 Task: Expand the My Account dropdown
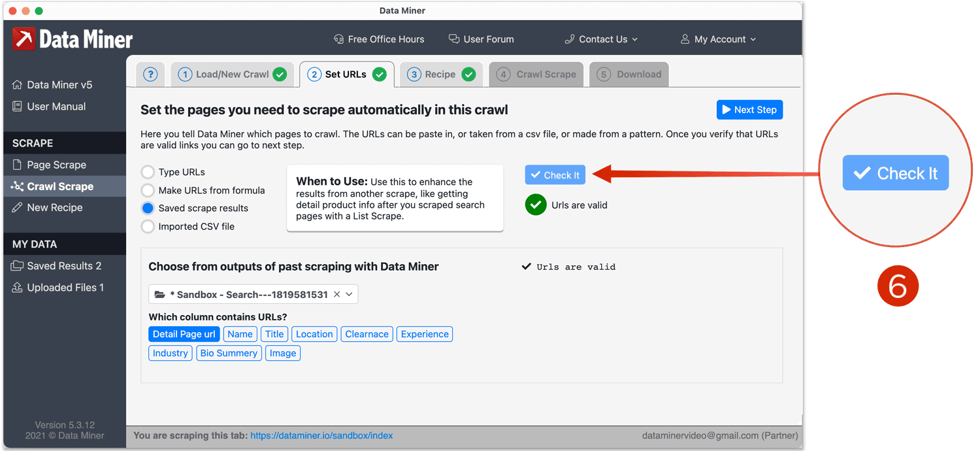pos(717,39)
